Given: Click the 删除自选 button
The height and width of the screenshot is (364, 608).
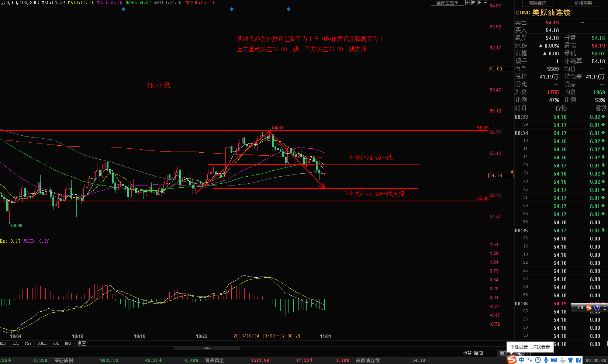Looking at the screenshot, I should (x=537, y=3).
